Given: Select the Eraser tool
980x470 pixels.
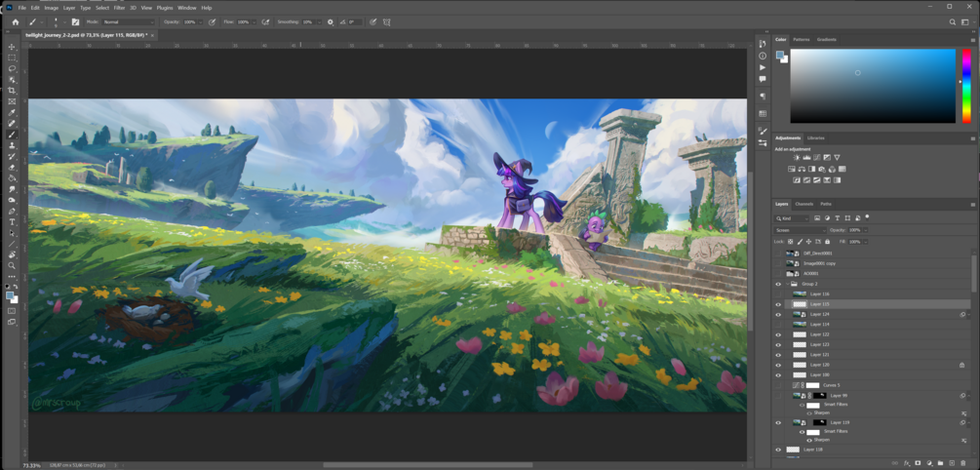Looking at the screenshot, I should (x=12, y=167).
